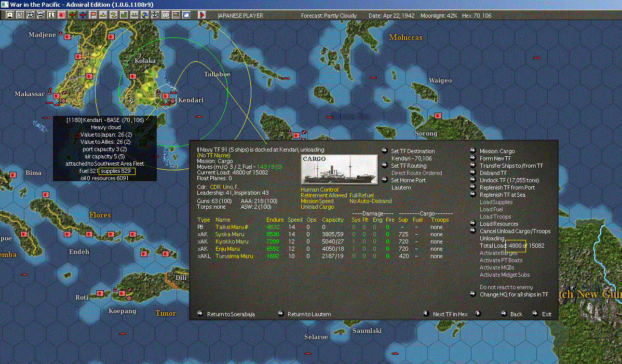Click the hex-row display toolbar icon
The width and height of the screenshot is (622, 364).
coord(175,15)
